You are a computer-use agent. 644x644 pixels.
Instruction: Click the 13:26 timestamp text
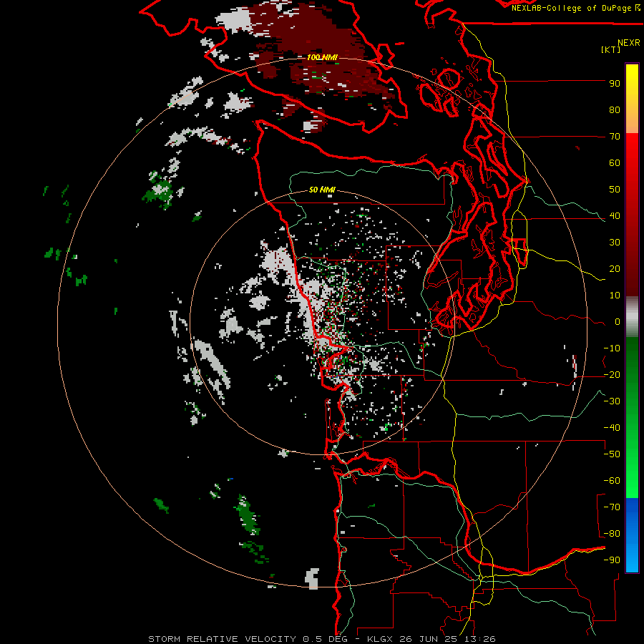tap(480, 639)
